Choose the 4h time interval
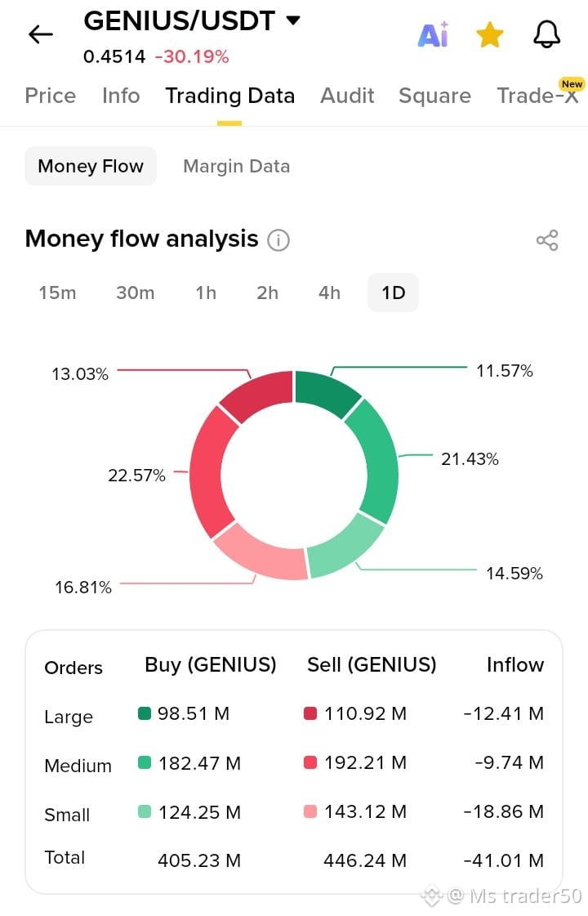The width and height of the screenshot is (588, 916). point(329,293)
